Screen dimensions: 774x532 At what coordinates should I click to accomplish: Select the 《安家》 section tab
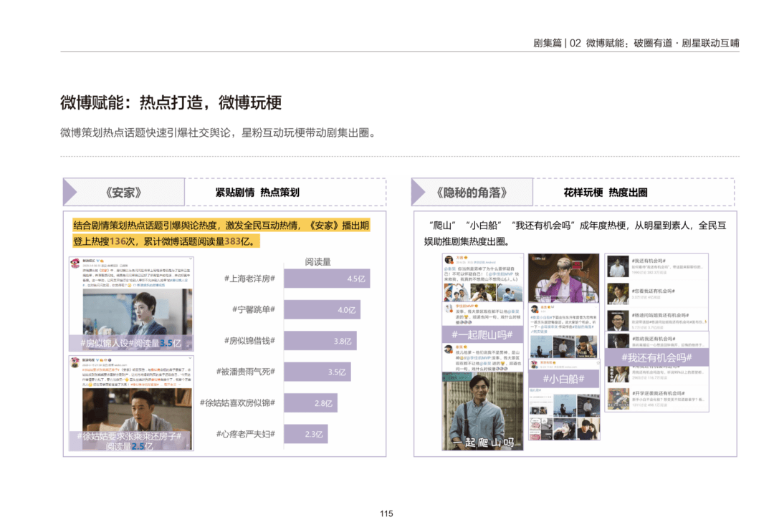tap(124, 193)
